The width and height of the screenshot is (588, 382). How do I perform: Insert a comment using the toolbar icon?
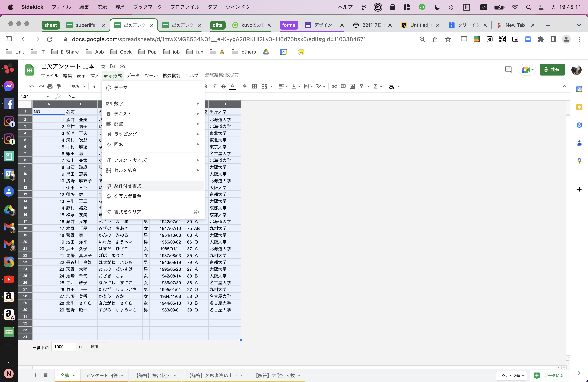[343, 86]
